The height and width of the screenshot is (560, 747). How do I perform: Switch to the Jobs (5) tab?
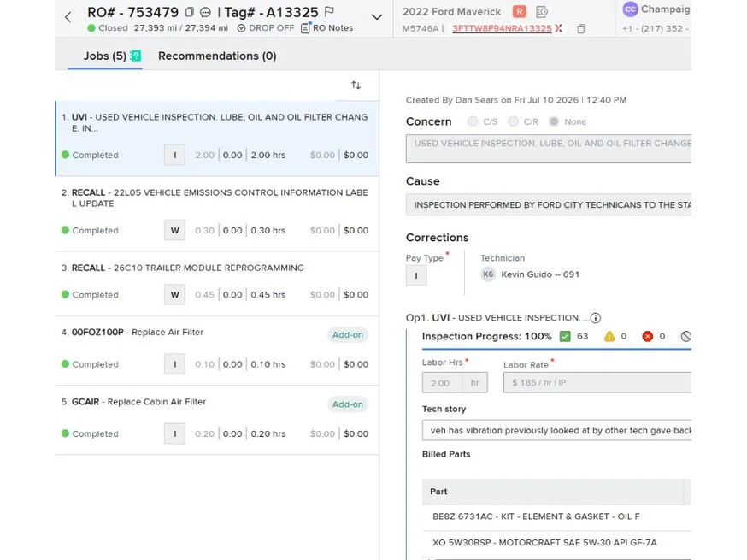coord(105,56)
